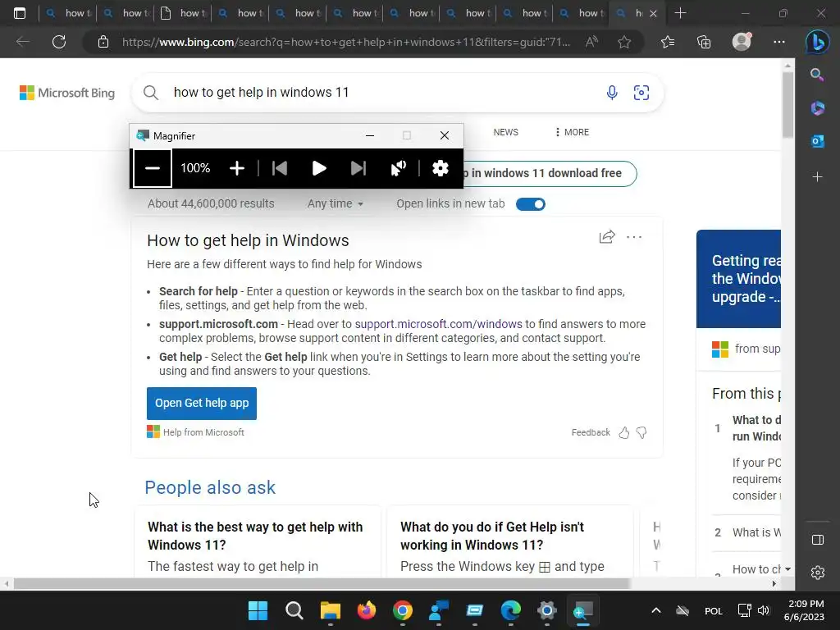Click Microsoft Bing logo
The image size is (840, 630).
tap(67, 93)
